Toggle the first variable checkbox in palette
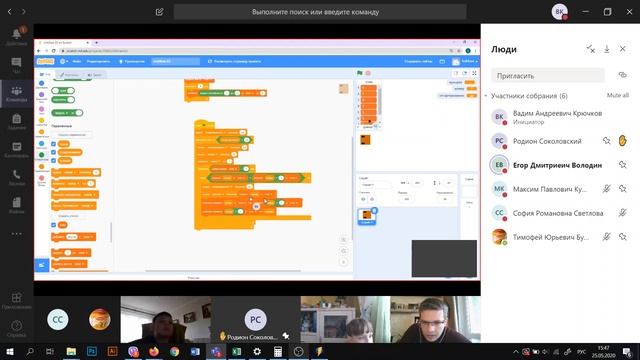This screenshot has width=640, height=360. point(53,144)
